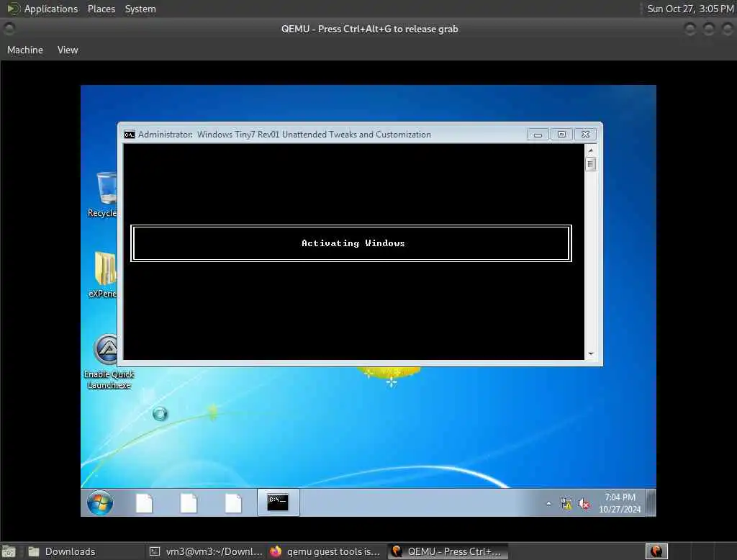Open the Applications menu in top panel
The width and height of the screenshot is (737, 560).
pos(51,9)
